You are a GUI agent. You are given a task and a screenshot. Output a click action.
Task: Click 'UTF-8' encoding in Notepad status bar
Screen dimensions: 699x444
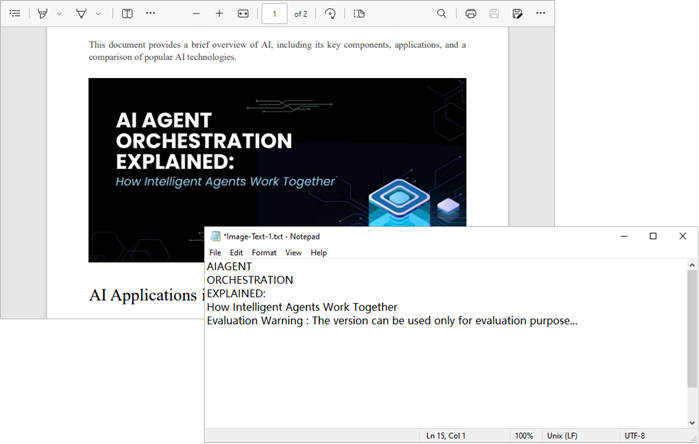(x=634, y=436)
